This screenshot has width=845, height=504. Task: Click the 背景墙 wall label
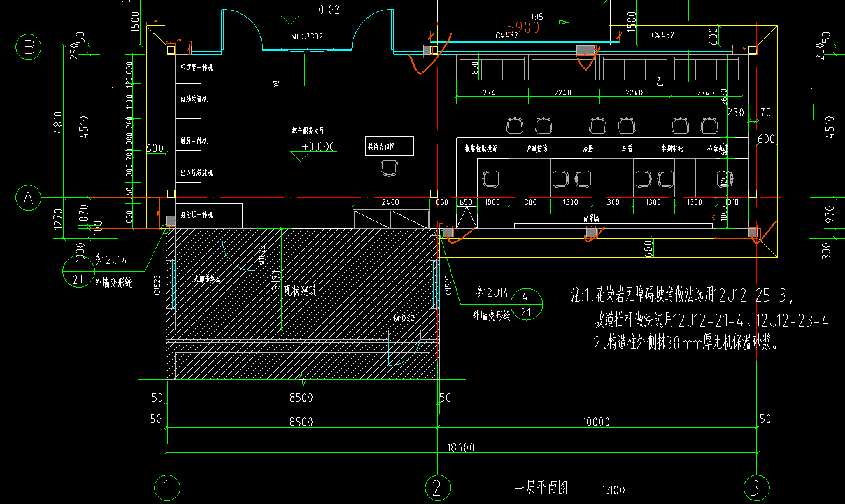[x=592, y=217]
